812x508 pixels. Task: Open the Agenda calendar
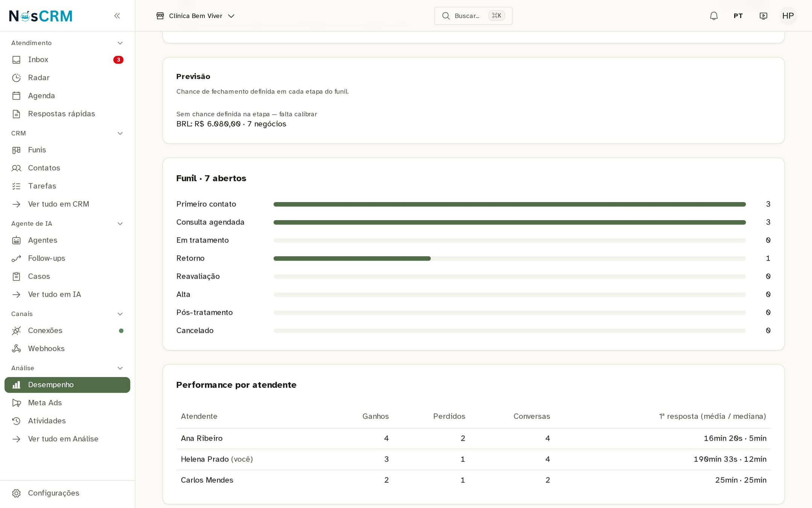click(x=67, y=96)
